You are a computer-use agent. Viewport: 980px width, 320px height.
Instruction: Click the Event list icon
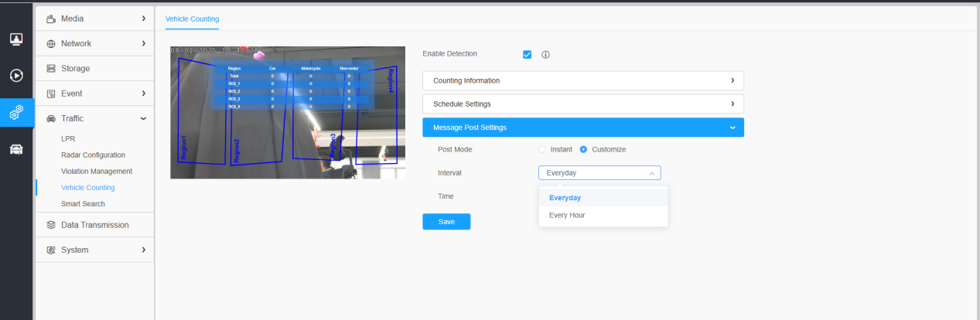click(51, 94)
